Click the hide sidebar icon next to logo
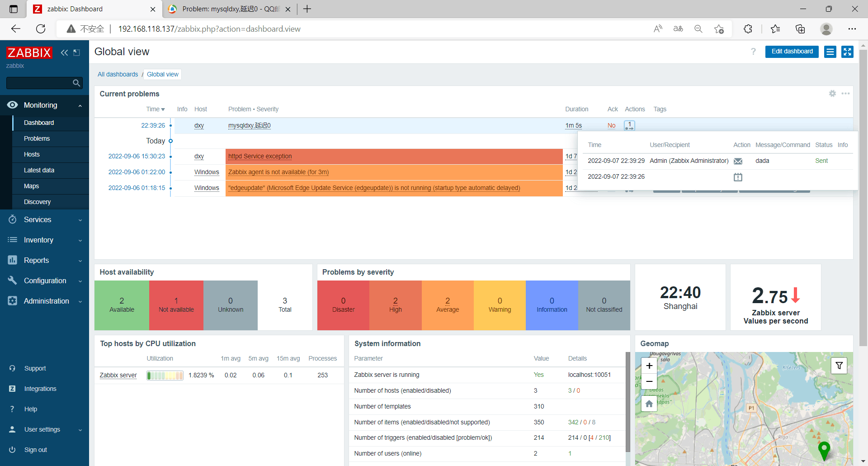 click(x=77, y=52)
